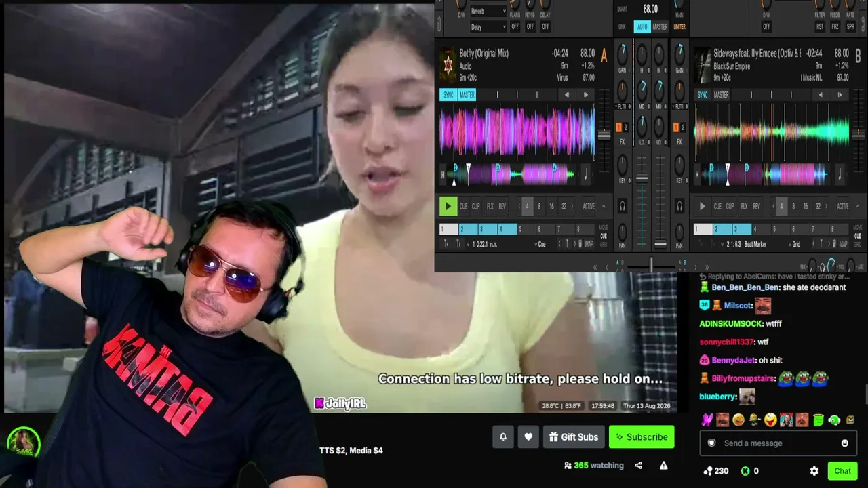Click the Gift Subs button

(x=573, y=437)
